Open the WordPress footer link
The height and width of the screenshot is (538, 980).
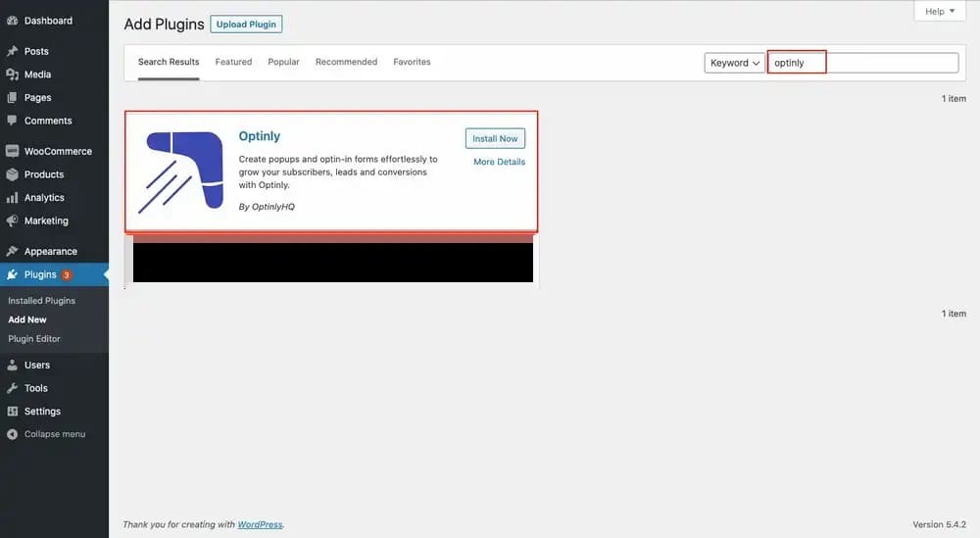click(x=260, y=525)
